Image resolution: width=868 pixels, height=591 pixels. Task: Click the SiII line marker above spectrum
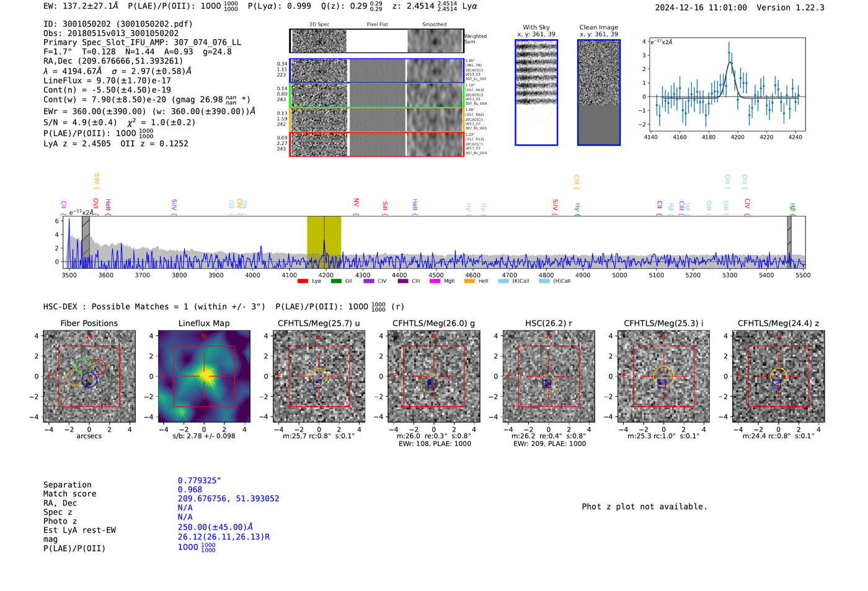tap(385, 207)
